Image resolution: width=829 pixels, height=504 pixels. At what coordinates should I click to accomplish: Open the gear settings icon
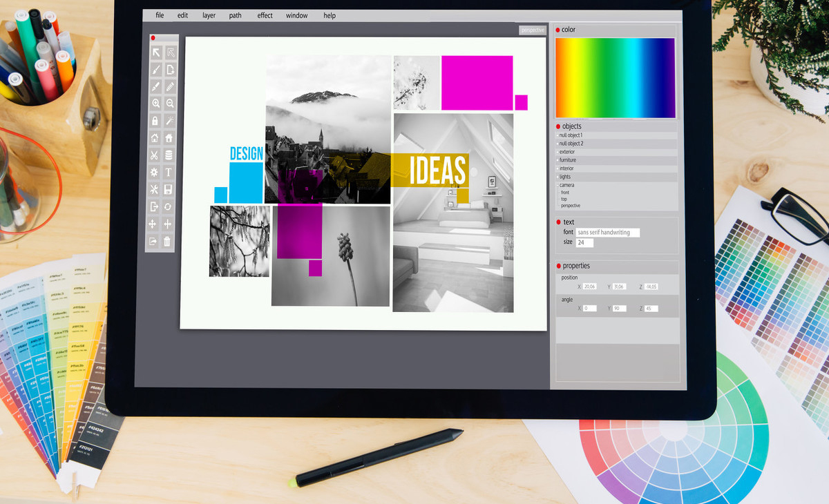[x=155, y=172]
